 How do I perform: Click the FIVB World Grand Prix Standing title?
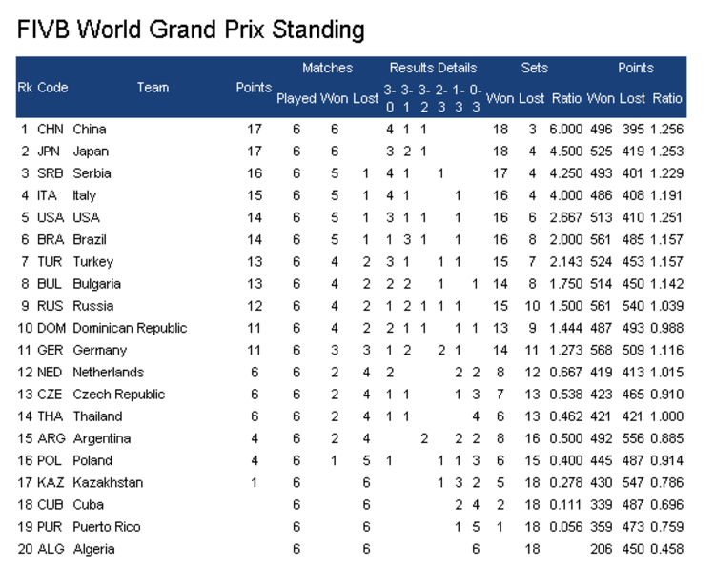191,30
